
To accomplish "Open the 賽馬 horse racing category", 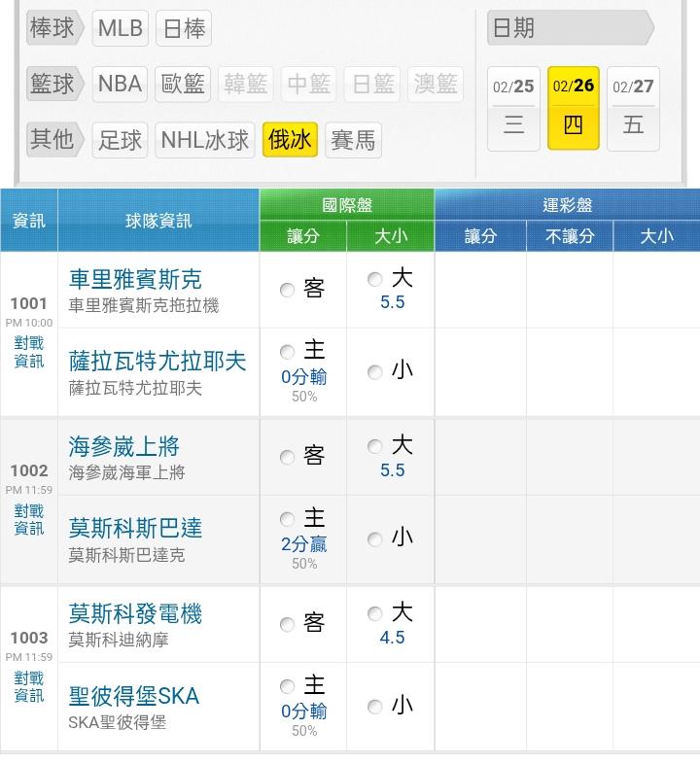I will [x=353, y=140].
